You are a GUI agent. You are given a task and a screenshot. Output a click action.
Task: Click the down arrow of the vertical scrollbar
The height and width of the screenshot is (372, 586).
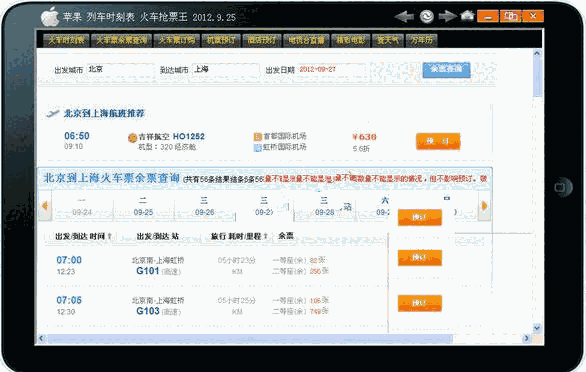point(537,328)
